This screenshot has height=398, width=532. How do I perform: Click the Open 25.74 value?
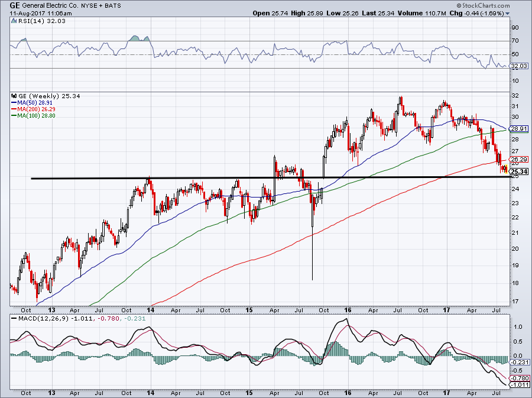pos(270,13)
